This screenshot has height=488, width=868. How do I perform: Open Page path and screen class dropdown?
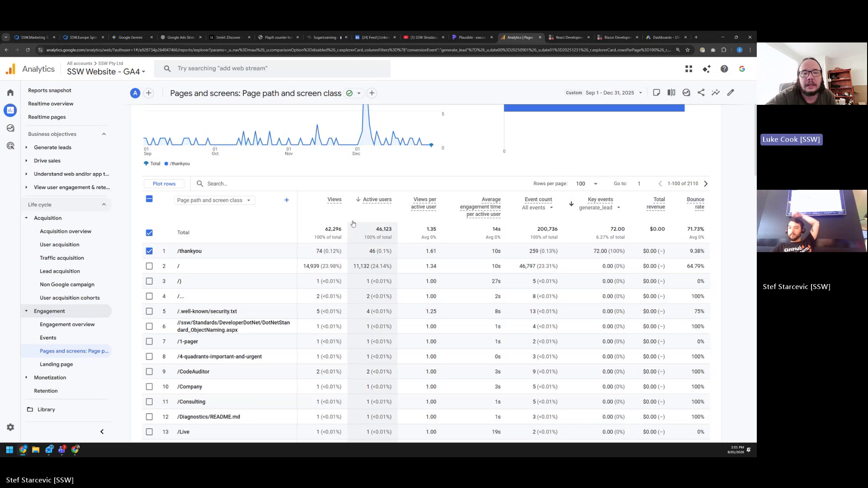[x=214, y=200]
